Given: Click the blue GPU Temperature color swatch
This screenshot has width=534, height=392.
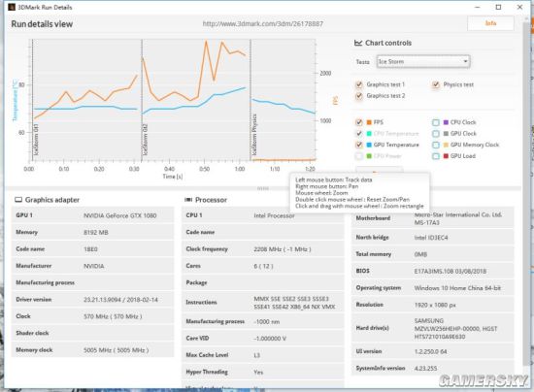Looking at the screenshot, I should (369, 145).
